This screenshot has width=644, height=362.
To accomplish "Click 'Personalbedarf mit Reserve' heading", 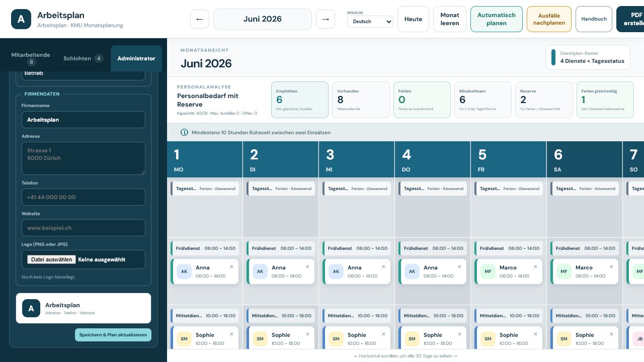I will [208, 100].
